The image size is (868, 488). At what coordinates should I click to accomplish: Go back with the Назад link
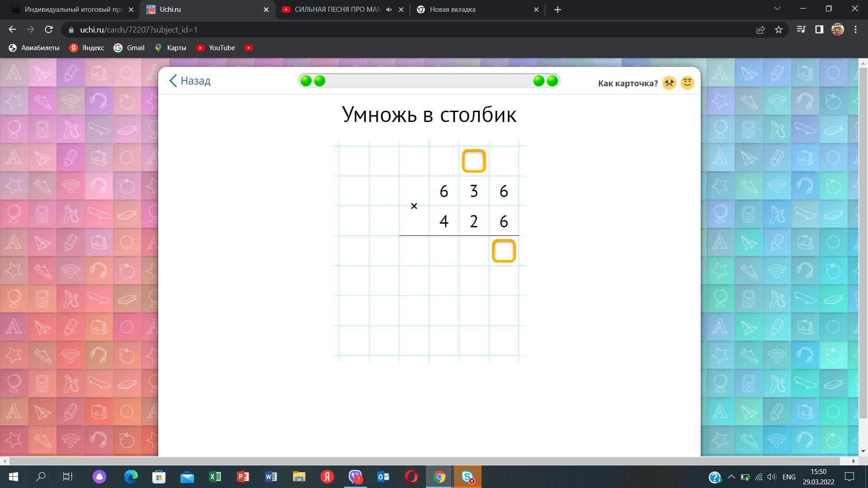click(x=190, y=81)
